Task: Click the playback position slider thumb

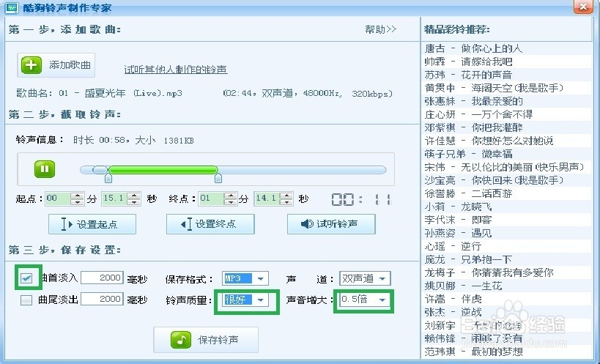Action: (100, 170)
